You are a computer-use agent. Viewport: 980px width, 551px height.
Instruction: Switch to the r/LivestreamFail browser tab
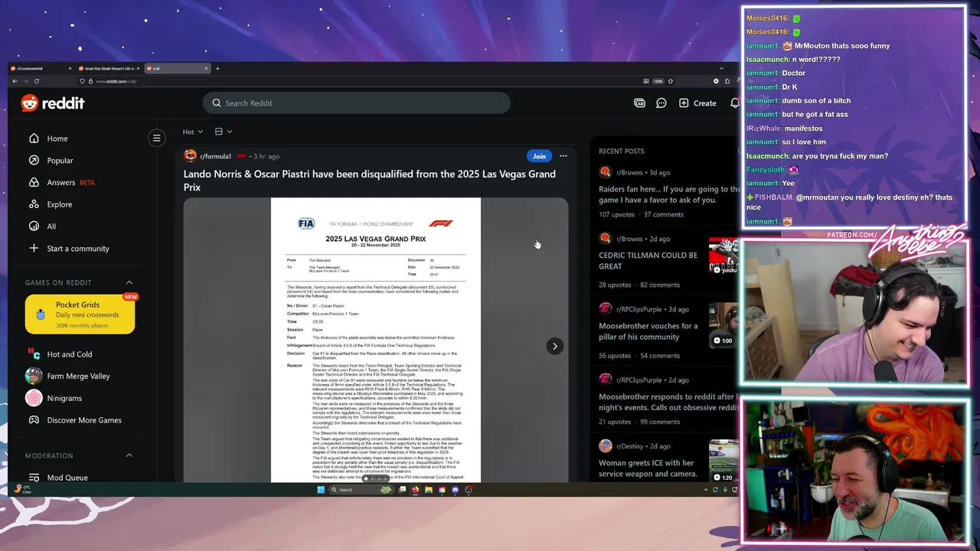[x=41, y=68]
